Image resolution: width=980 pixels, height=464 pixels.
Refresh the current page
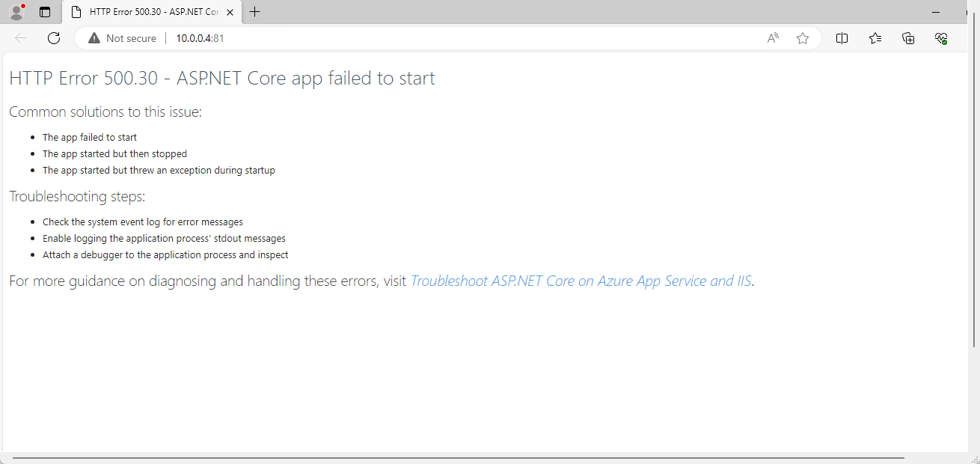click(x=54, y=38)
